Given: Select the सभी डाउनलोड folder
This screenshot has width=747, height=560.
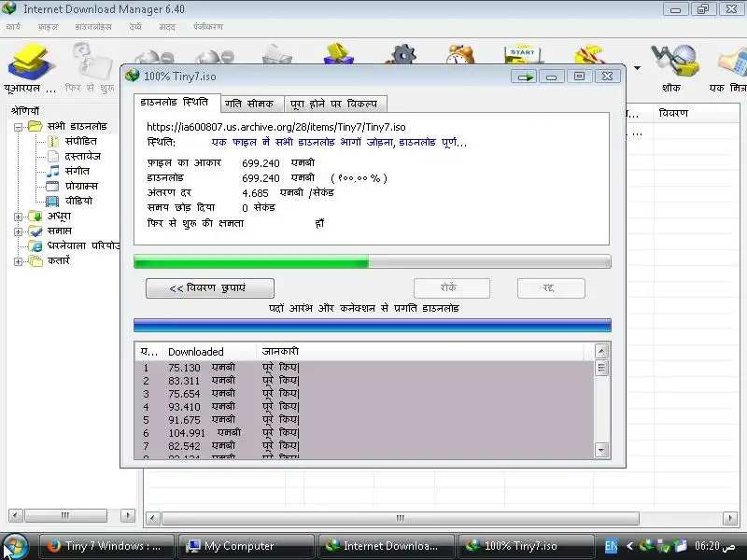Looking at the screenshot, I should (x=77, y=126).
